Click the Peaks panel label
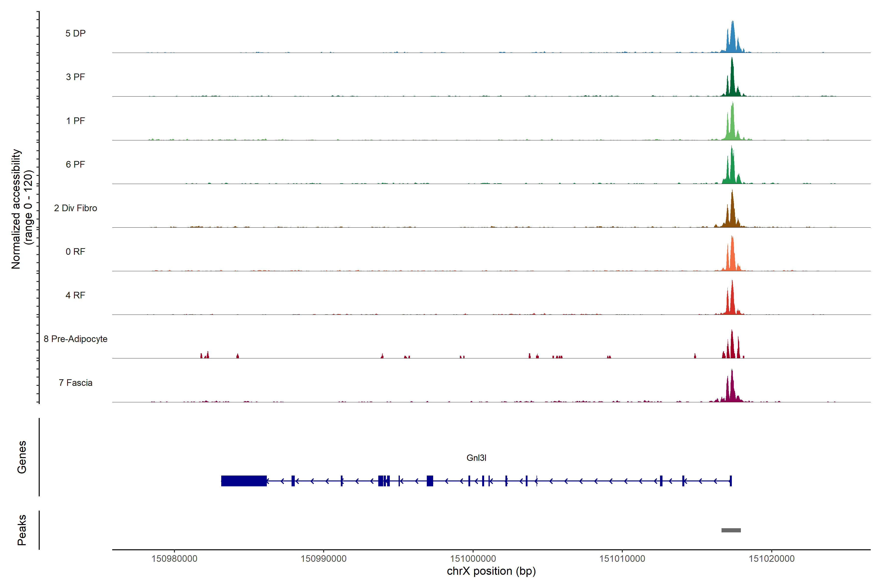Image resolution: width=882 pixels, height=588 pixels. 22,530
